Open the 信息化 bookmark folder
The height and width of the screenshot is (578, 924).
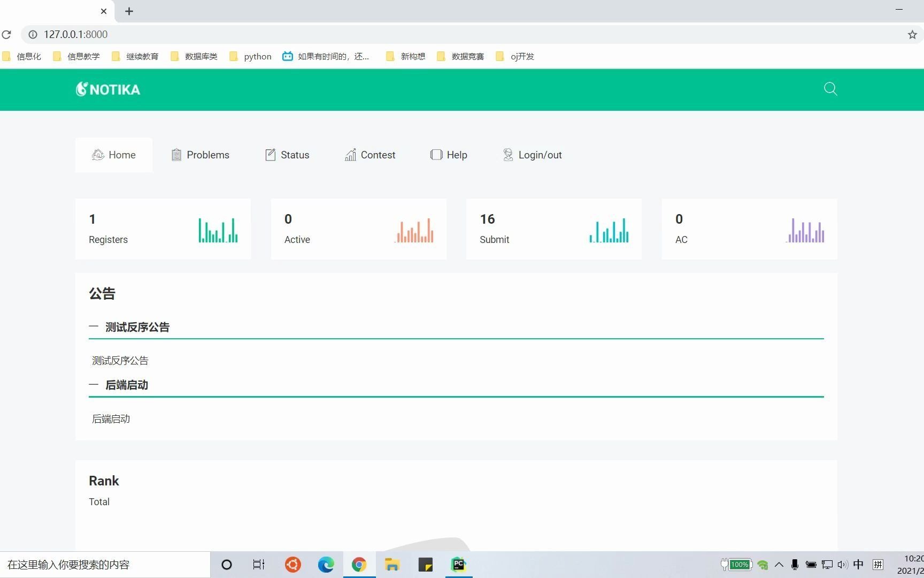[x=22, y=56]
